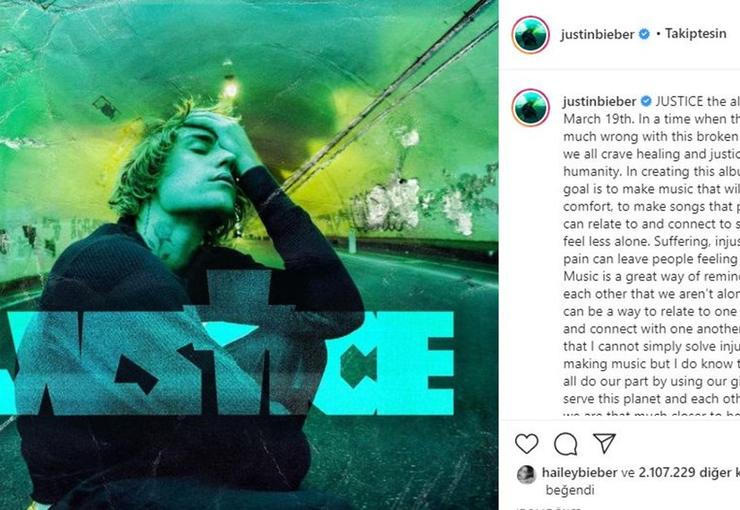Visit the haileybieber profile link

(580, 472)
